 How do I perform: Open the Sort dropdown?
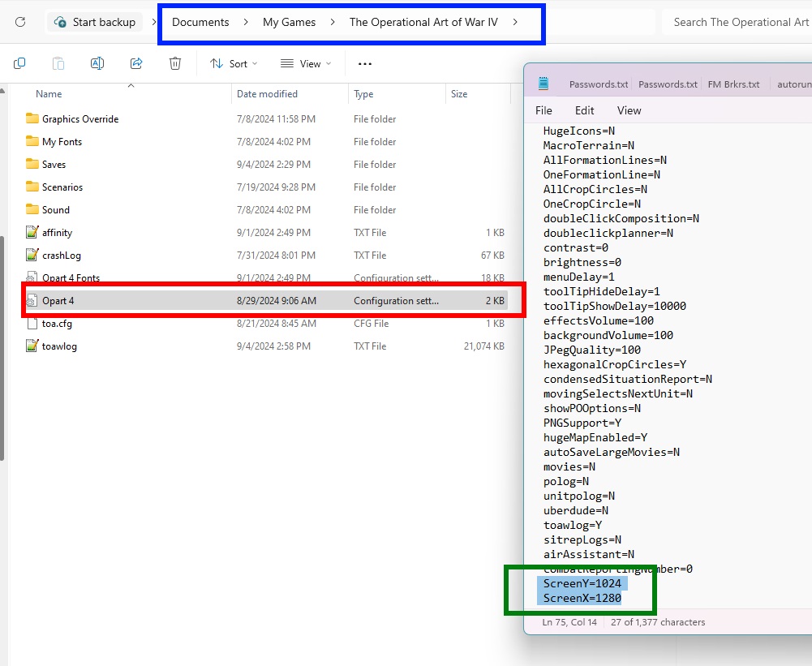point(234,63)
